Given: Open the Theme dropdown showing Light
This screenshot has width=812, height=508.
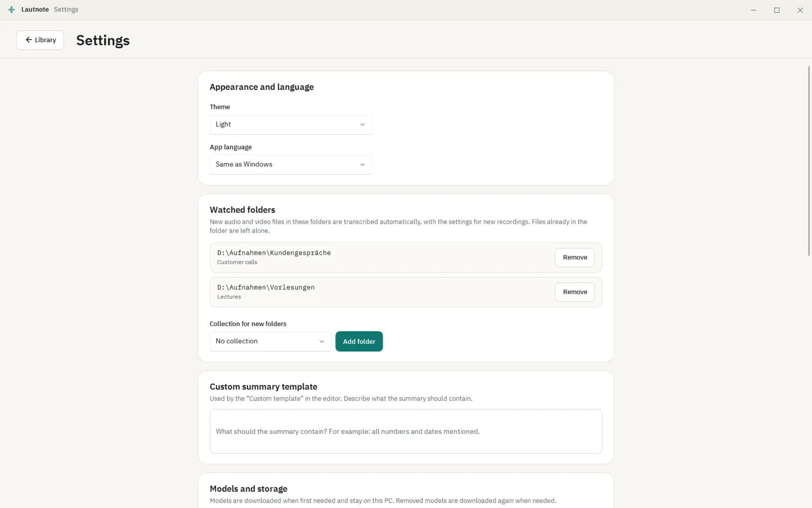Looking at the screenshot, I should tap(291, 124).
